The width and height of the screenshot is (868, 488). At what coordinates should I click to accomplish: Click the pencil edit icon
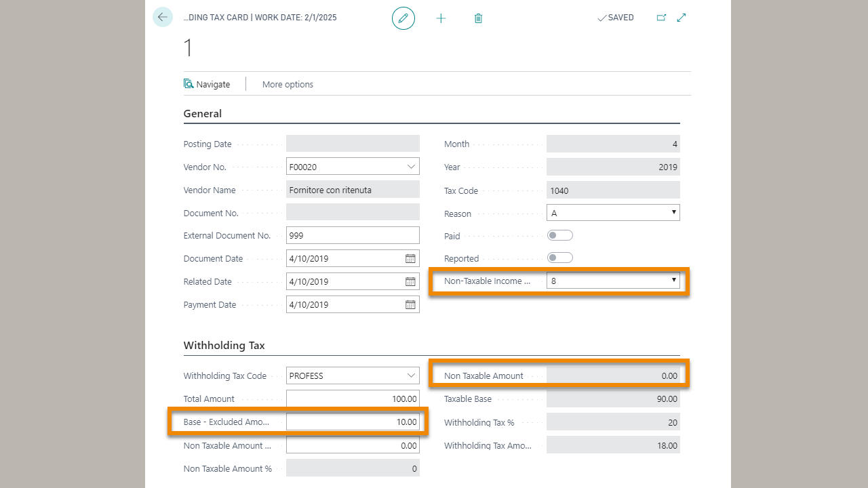click(x=403, y=18)
